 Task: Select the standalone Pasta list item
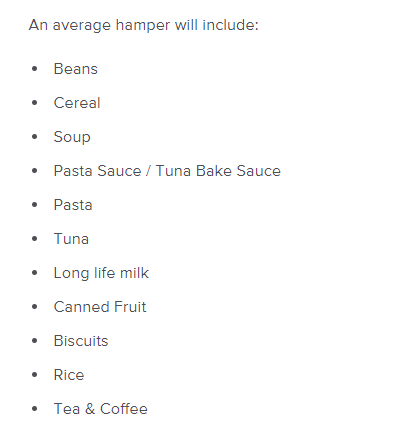[73, 205]
